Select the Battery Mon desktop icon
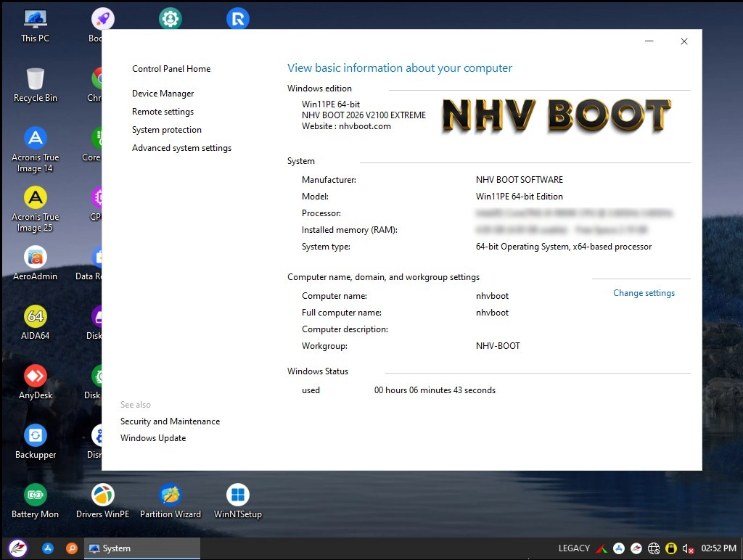This screenshot has width=743, height=560. pyautogui.click(x=35, y=501)
